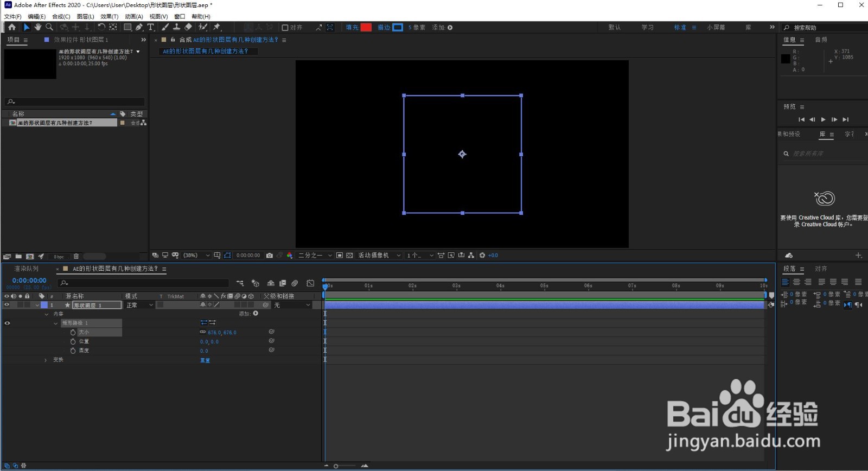Select the Roto Brush tool
This screenshot has width=868, height=471.
pyautogui.click(x=203, y=27)
